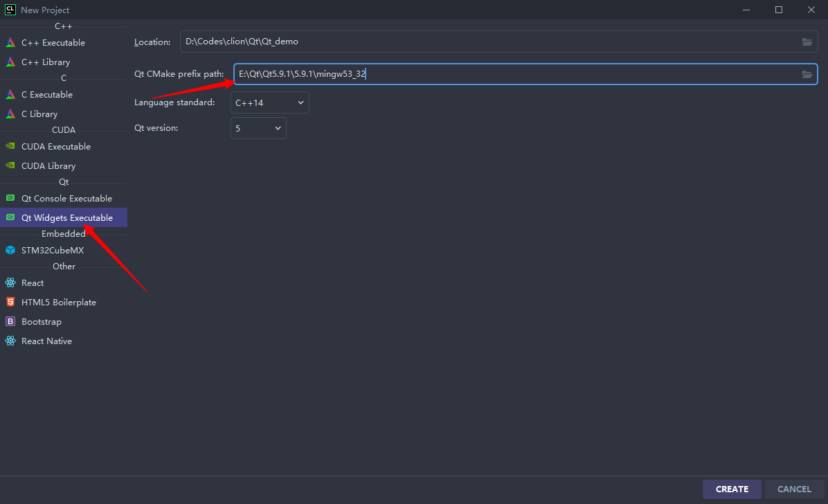Screen dimensions: 828x504
Task: Click the C Library project icon
Action: [x=10, y=114]
